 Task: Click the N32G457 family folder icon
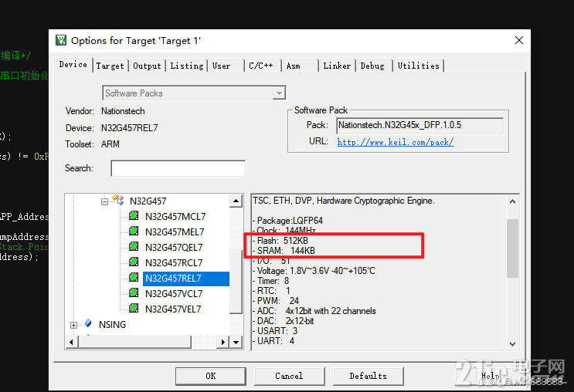tap(118, 200)
